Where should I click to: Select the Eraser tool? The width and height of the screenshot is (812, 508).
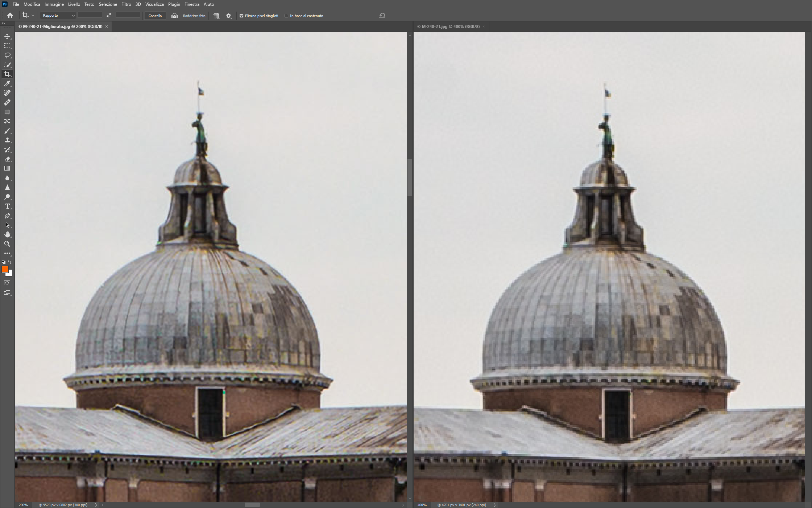coord(7,159)
